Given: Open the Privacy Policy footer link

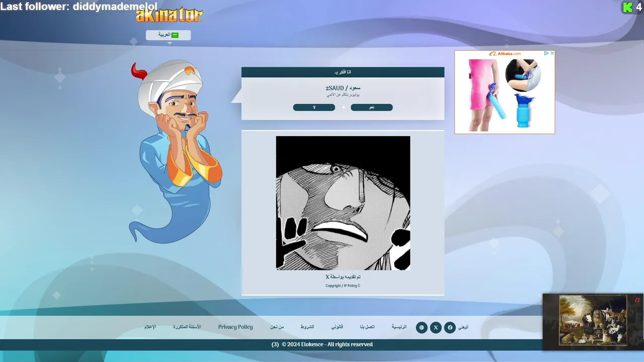Looking at the screenshot, I should (235, 327).
